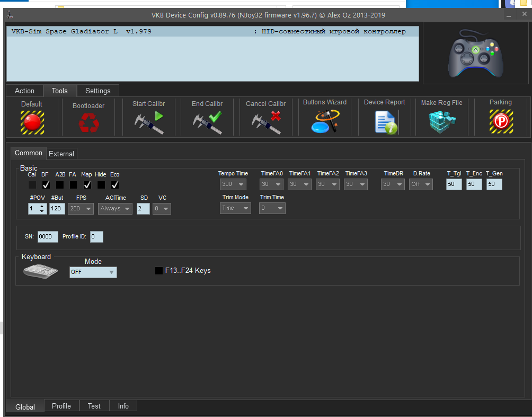Minimize the VKB Device Config window
This screenshot has height=417, width=532.
click(509, 15)
